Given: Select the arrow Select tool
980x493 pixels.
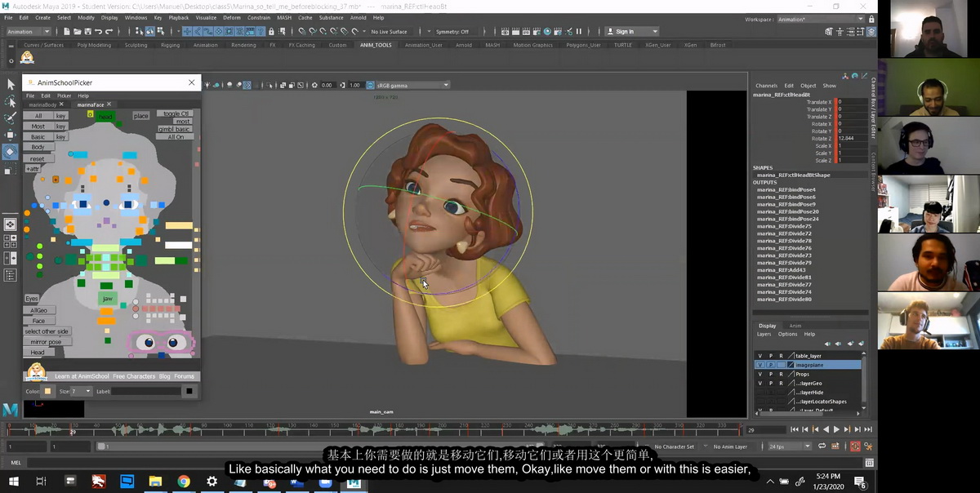Looking at the screenshot, I should 11,84.
